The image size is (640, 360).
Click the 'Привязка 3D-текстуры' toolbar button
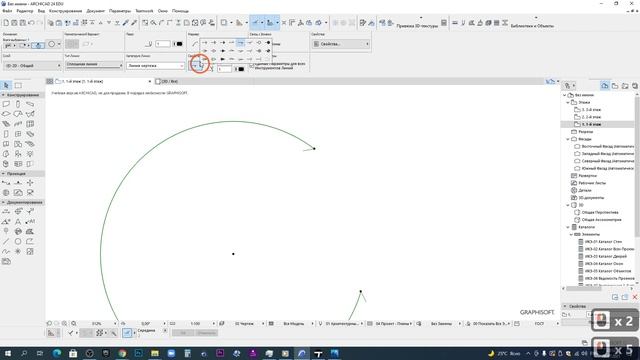[417, 26]
